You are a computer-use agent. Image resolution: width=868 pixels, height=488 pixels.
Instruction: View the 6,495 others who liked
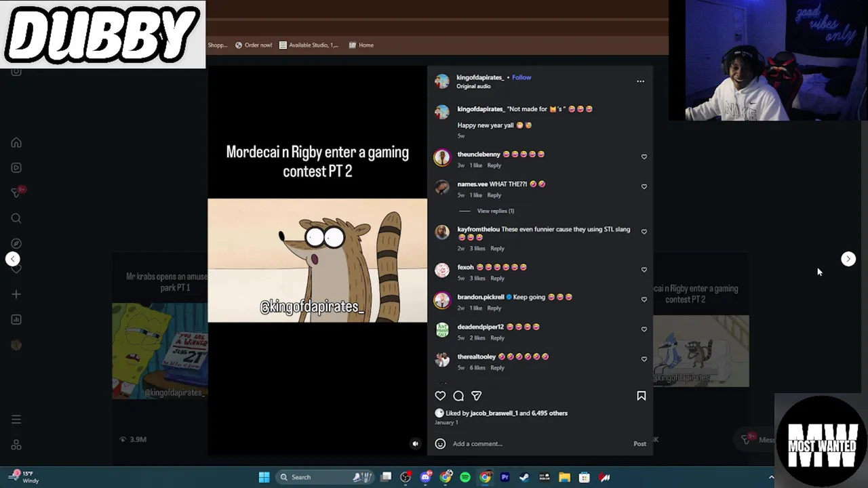549,413
